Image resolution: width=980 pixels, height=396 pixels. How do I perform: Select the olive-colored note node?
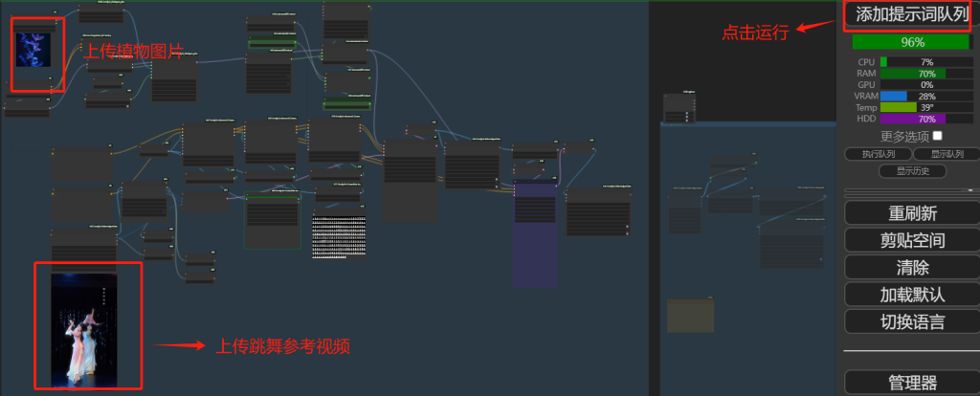click(691, 316)
